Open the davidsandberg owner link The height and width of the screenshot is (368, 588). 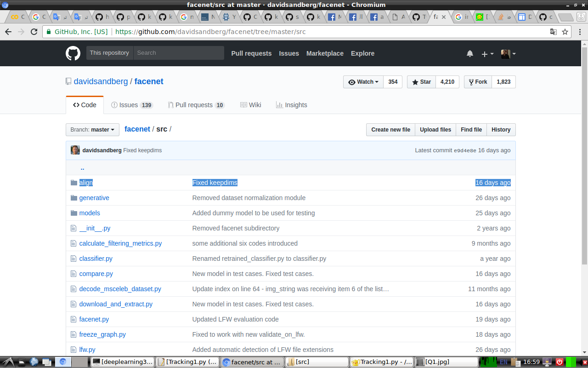point(101,81)
